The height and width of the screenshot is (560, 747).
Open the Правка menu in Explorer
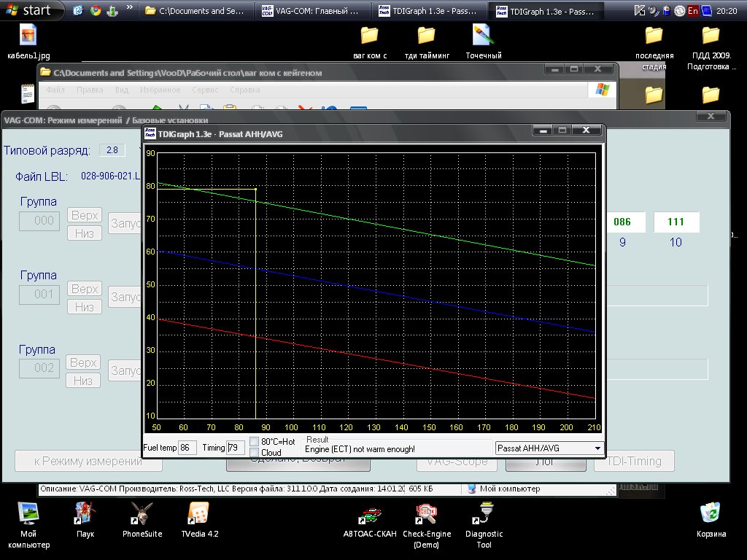[x=90, y=90]
